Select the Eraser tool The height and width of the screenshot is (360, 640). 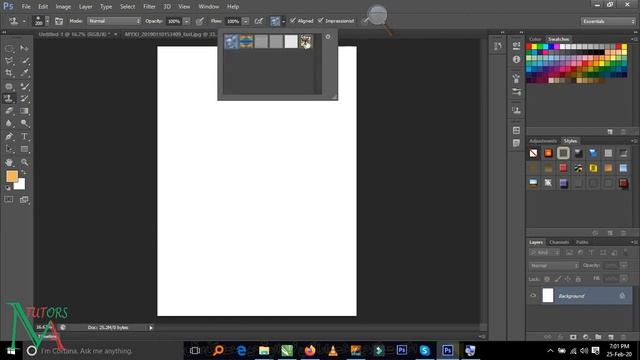(9, 111)
